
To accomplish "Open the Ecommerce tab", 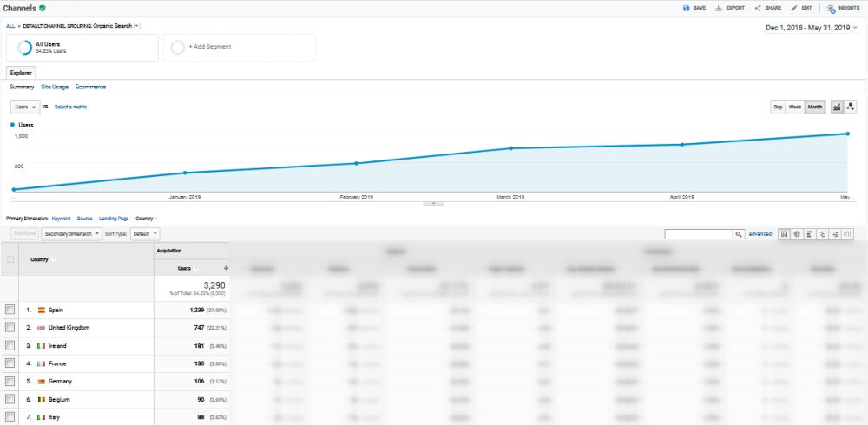I will coord(90,87).
